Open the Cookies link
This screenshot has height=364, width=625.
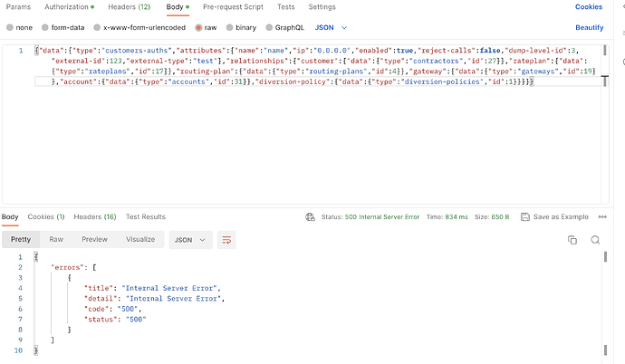click(589, 6)
